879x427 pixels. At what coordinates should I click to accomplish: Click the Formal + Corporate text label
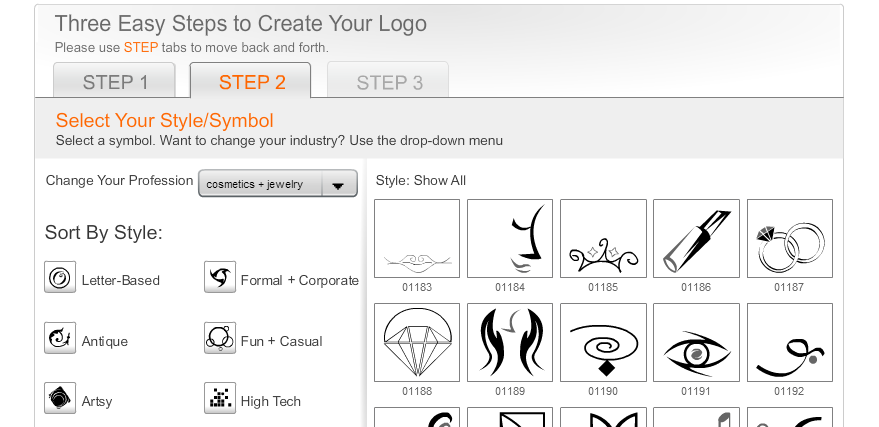299,281
